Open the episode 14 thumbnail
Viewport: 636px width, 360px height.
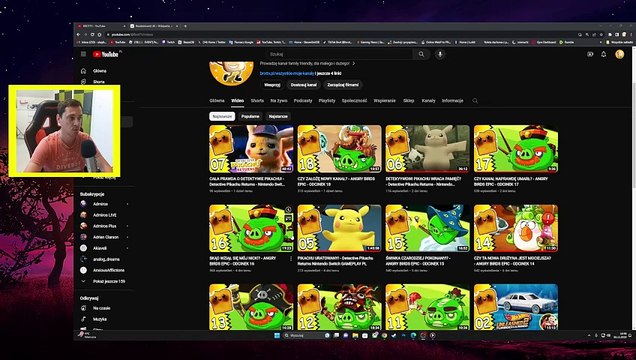coord(516,228)
